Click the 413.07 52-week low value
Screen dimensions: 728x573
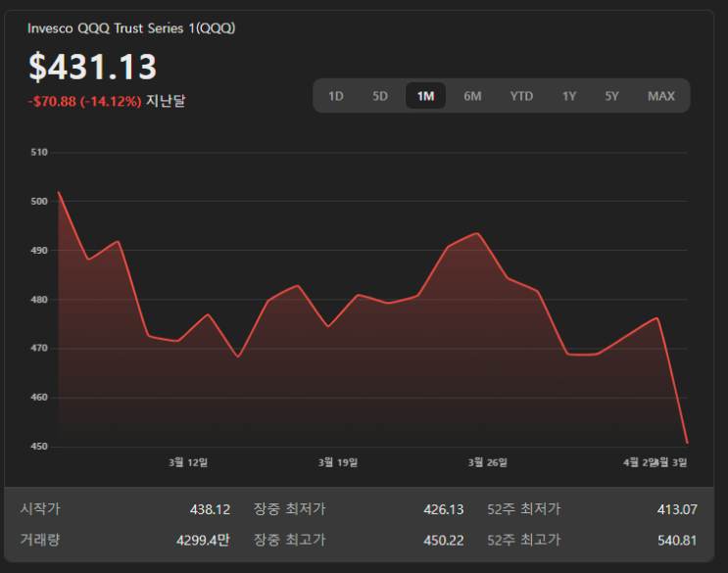(x=677, y=509)
